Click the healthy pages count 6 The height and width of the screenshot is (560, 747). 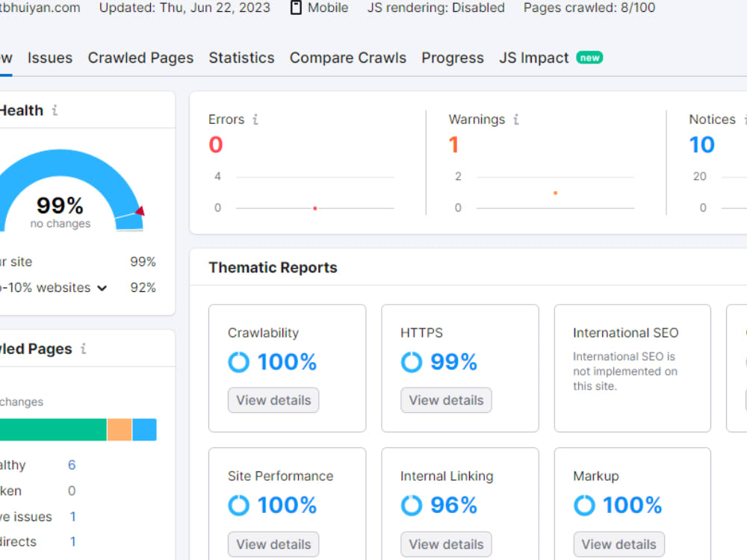(72, 464)
